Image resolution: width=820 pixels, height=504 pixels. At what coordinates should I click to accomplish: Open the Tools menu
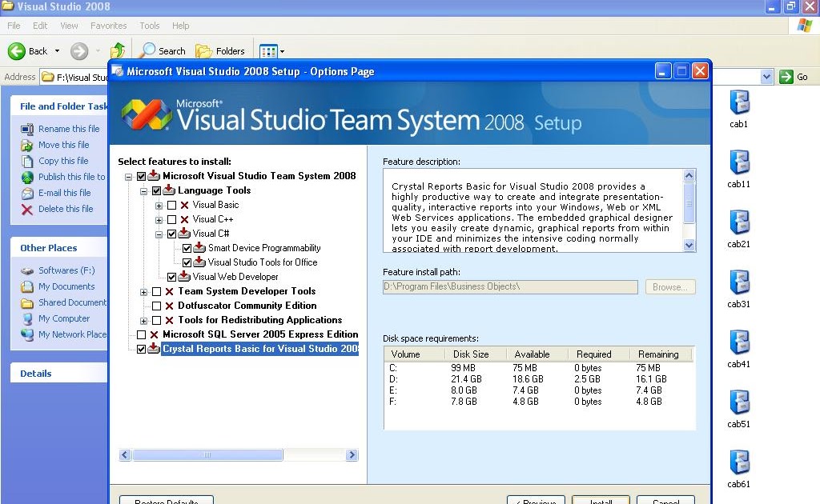(149, 25)
